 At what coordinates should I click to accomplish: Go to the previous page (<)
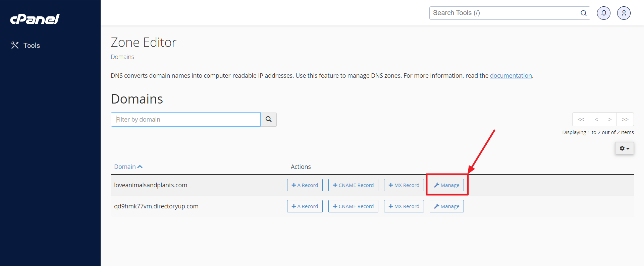(x=596, y=119)
